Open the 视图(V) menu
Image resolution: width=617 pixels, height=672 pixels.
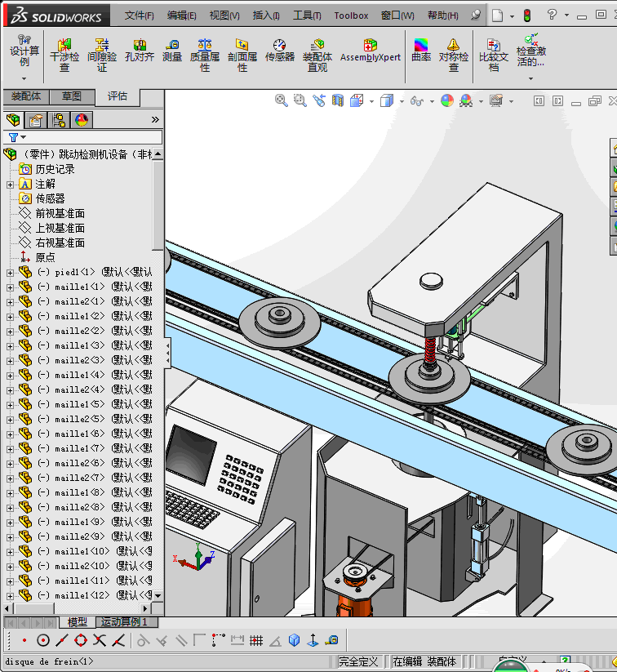click(x=224, y=16)
